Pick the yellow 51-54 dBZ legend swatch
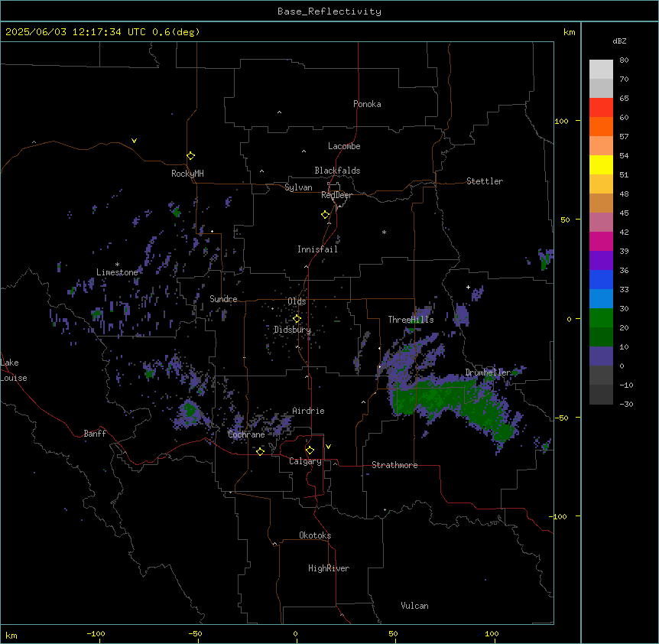Viewport: 659px width, 644px height. tap(601, 164)
